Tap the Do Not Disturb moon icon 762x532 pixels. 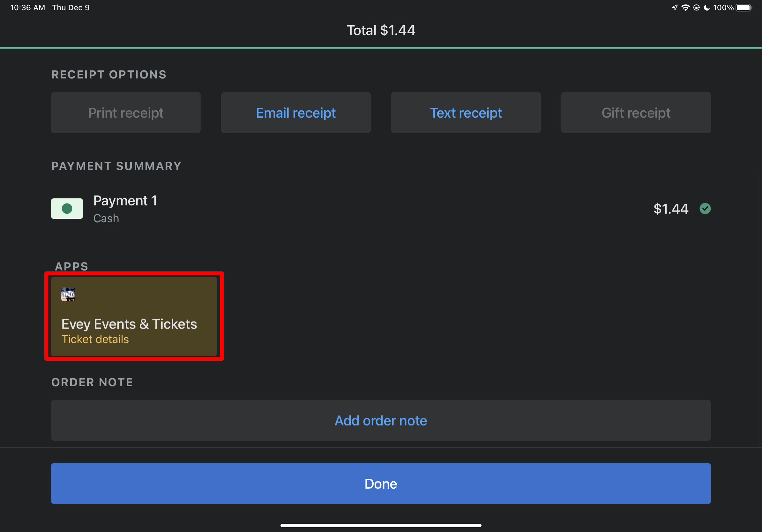pyautogui.click(x=707, y=8)
